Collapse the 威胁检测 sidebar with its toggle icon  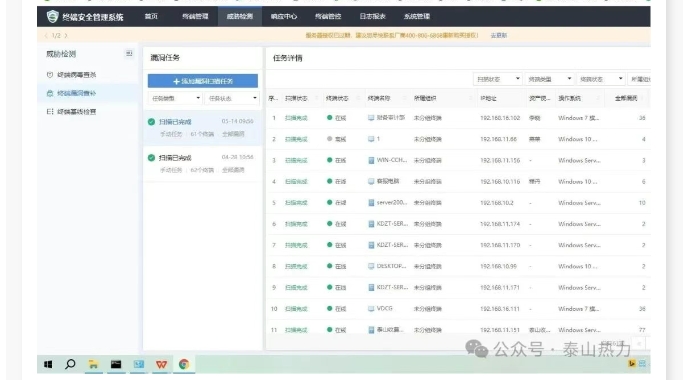tap(129, 54)
